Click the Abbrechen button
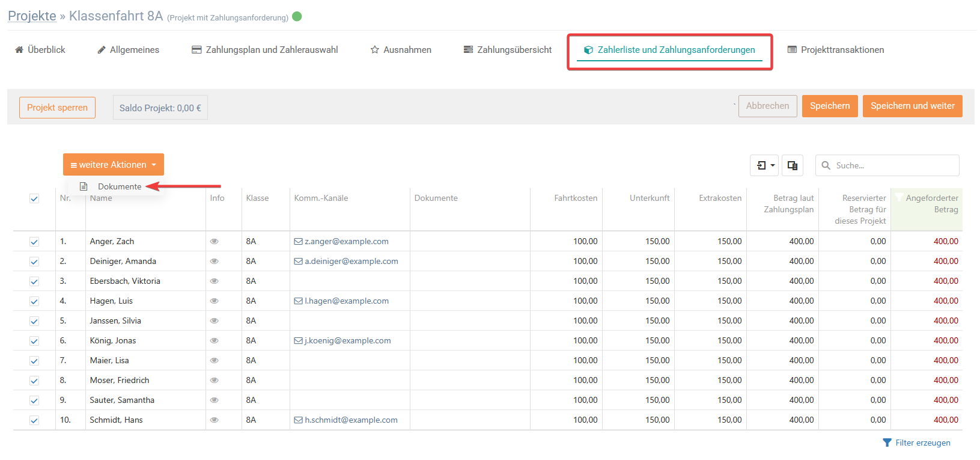Screen dimensions: 980x460 768,106
